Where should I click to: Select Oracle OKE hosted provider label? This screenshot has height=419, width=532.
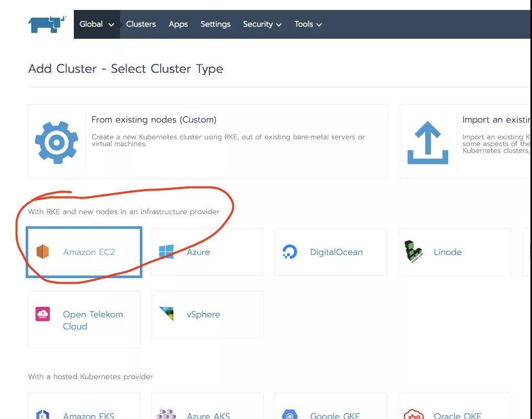457,415
